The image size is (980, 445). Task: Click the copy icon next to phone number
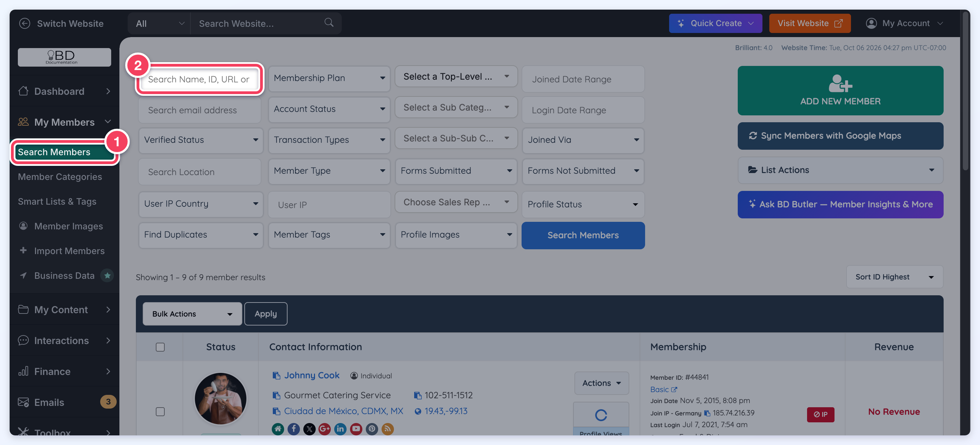(418, 395)
